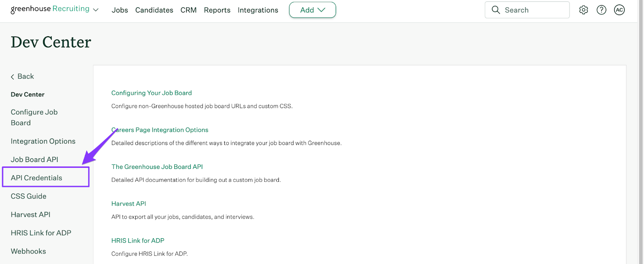Select Reports in the top navigation
The width and height of the screenshot is (644, 264).
(x=217, y=10)
